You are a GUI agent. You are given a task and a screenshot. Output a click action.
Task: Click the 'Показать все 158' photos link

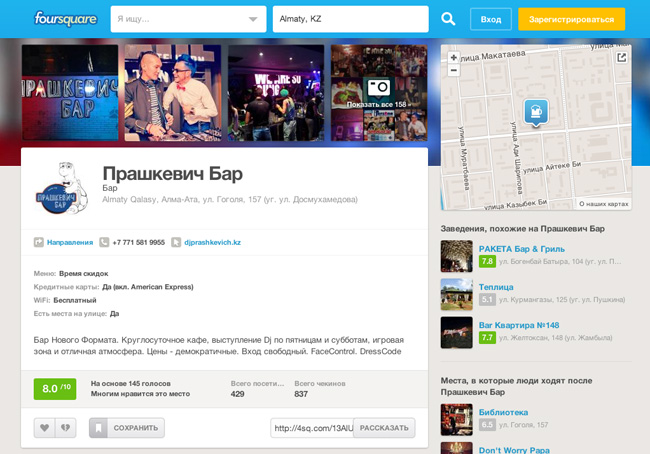(378, 104)
